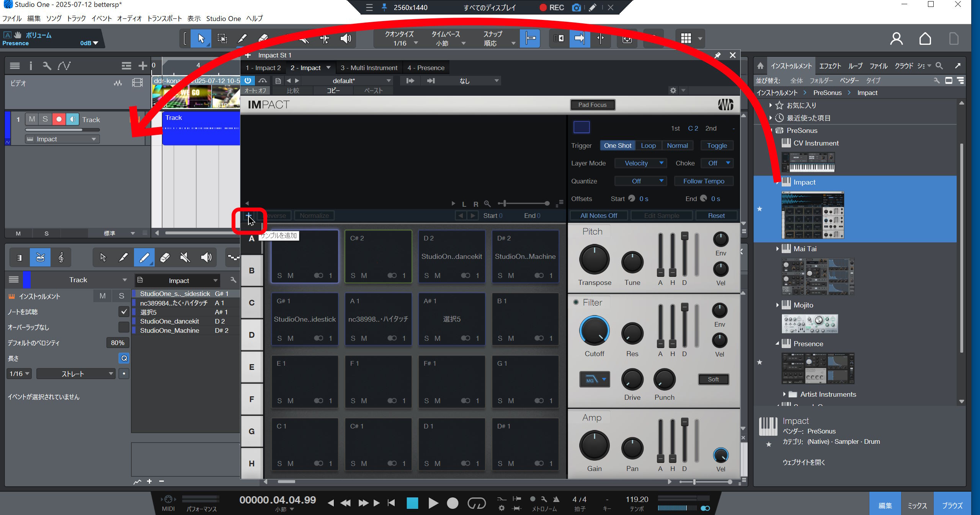The image size is (980, 515).
Task: Select the Arrow tool in main toolbar
Action: click(201, 38)
